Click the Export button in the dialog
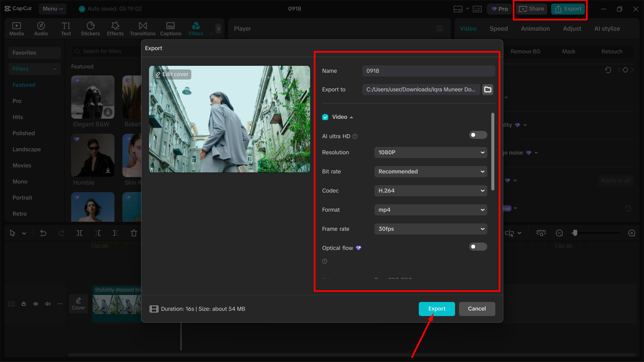 [437, 309]
